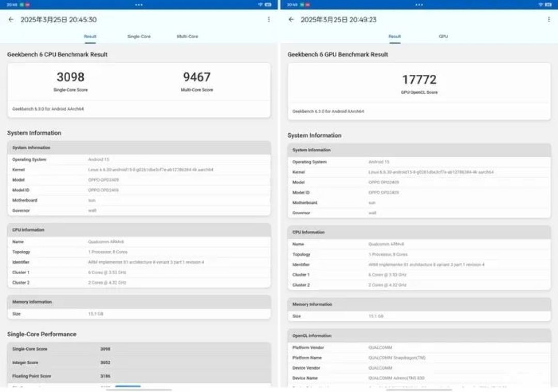
Task: Tap the three-dot handle atop left screen
Action: click(139, 5)
